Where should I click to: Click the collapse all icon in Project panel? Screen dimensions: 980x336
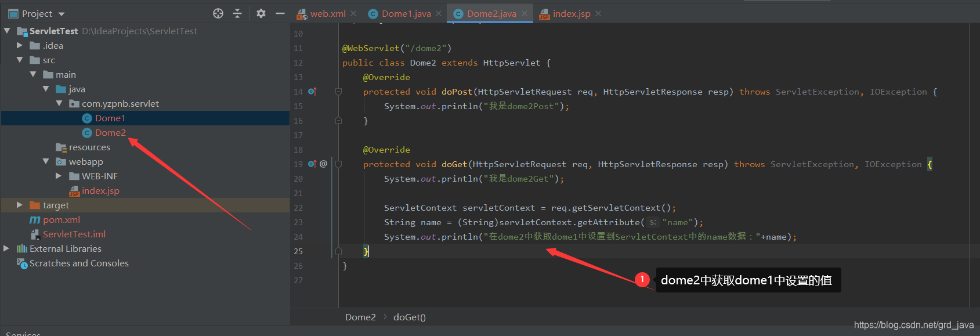coord(237,13)
